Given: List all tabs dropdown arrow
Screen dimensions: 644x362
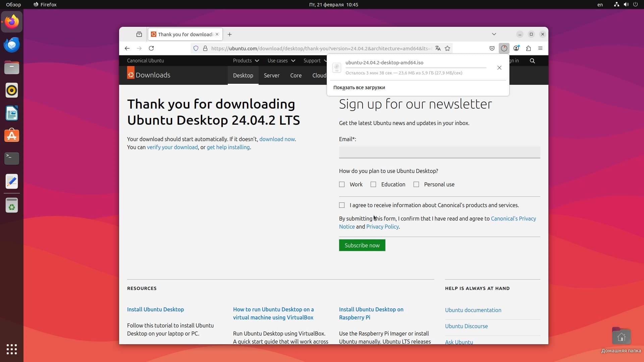Looking at the screenshot, I should (494, 34).
